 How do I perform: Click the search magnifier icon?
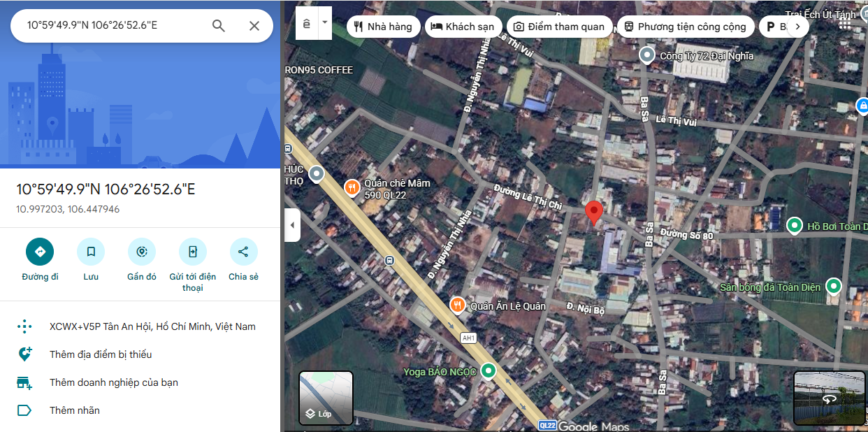pos(219,26)
